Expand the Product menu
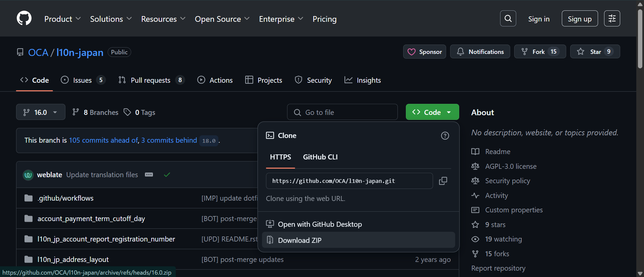The image size is (644, 277). pyautogui.click(x=62, y=19)
